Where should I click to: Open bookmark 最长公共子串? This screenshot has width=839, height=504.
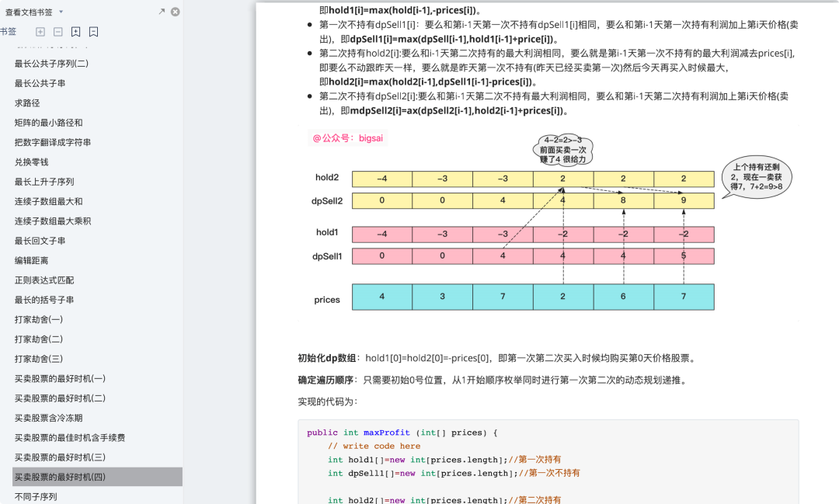coord(40,83)
